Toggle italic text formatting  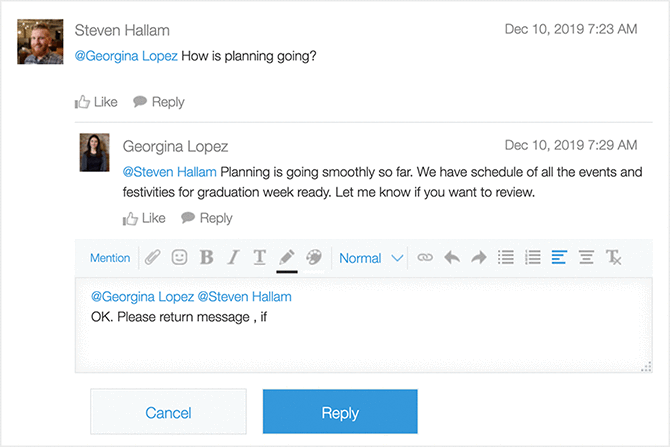(233, 258)
